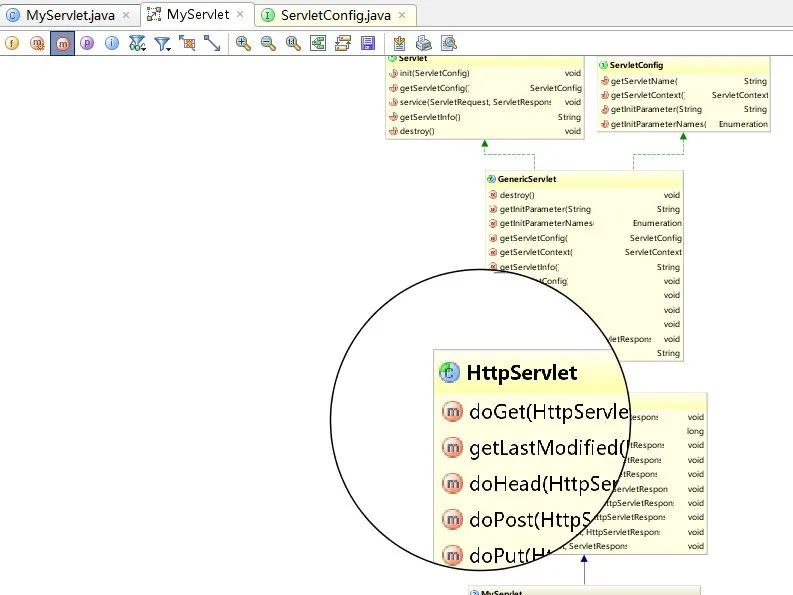This screenshot has width=793, height=595.
Task: Toggle the active Methods display button
Action: pos(62,44)
